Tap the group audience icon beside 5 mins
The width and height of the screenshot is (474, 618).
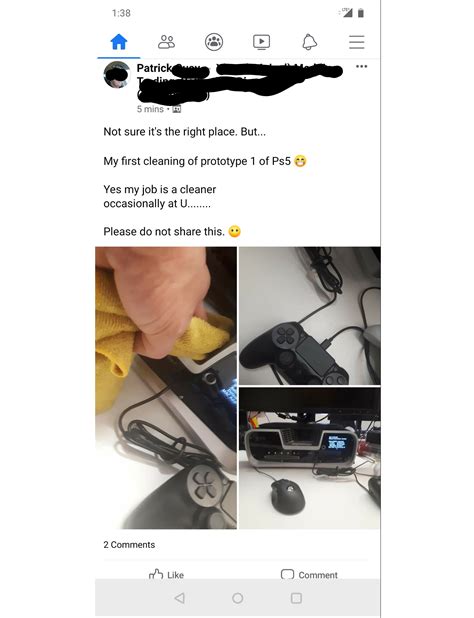(x=177, y=109)
